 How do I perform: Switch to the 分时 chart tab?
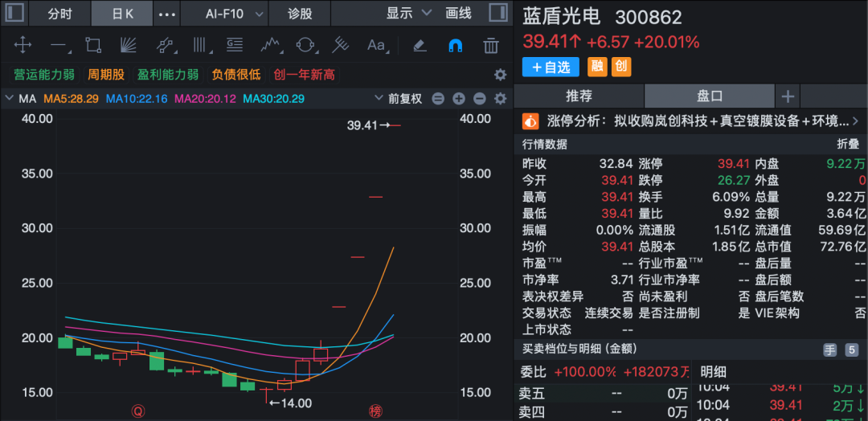(x=59, y=14)
